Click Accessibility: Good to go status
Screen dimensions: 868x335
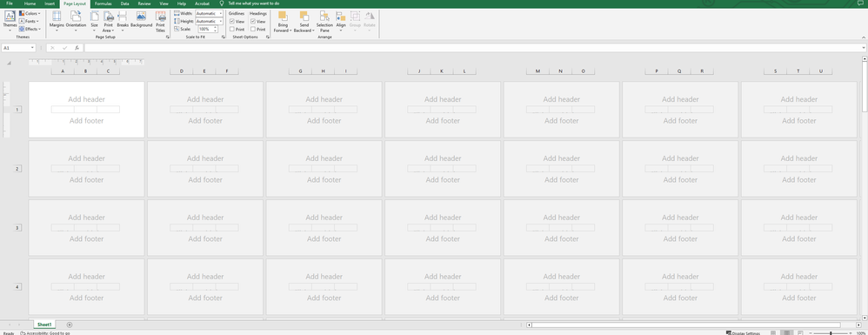[x=45, y=332]
